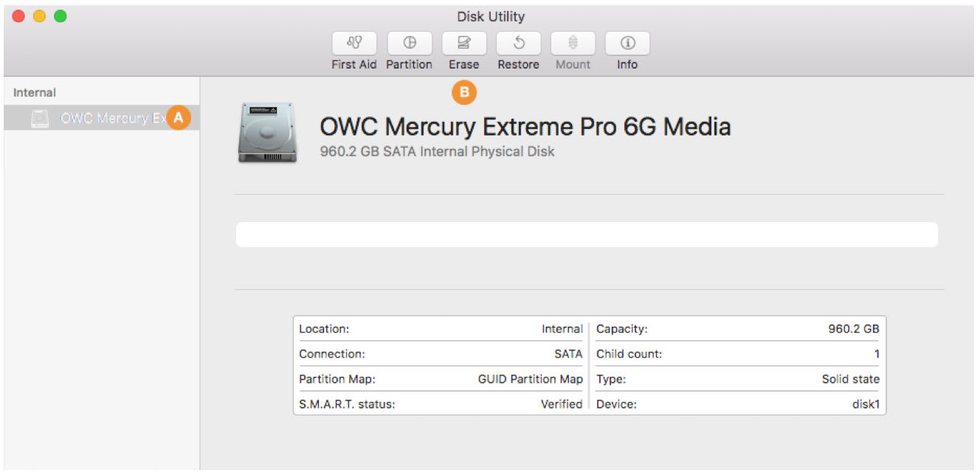Run First Aid from the toolbar
The width and height of the screenshot is (980, 475).
(354, 44)
